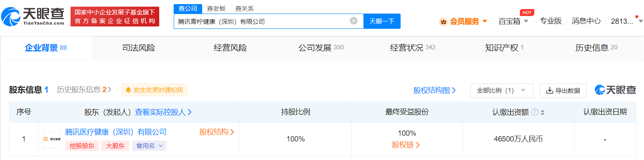Sort by 认缴出资额 using the arrows icon
Image resolution: width=644 pixels, height=160 pixels.
coord(543,112)
